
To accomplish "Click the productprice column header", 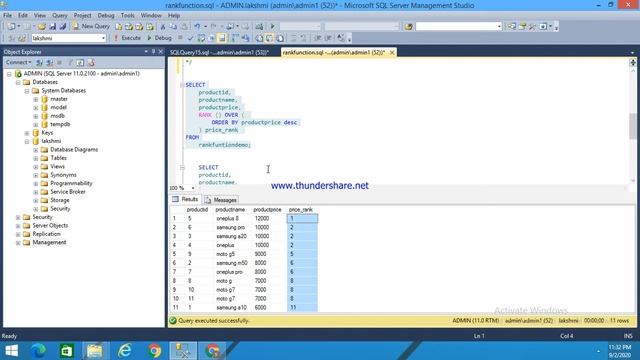I will (x=267, y=210).
